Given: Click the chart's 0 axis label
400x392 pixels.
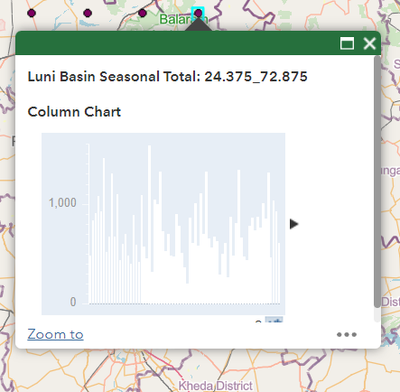Looking at the screenshot, I should 73,302.
